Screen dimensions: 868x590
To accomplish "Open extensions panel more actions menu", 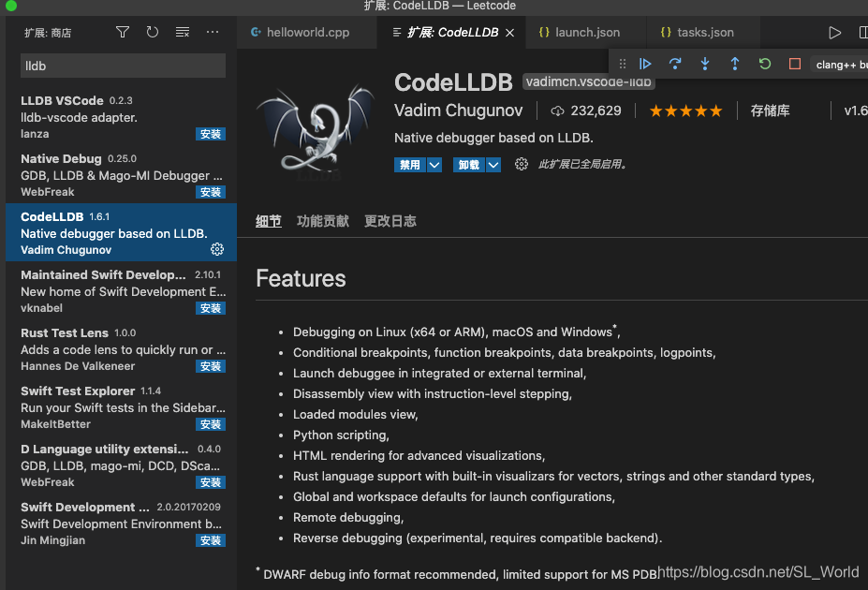I will tap(212, 32).
